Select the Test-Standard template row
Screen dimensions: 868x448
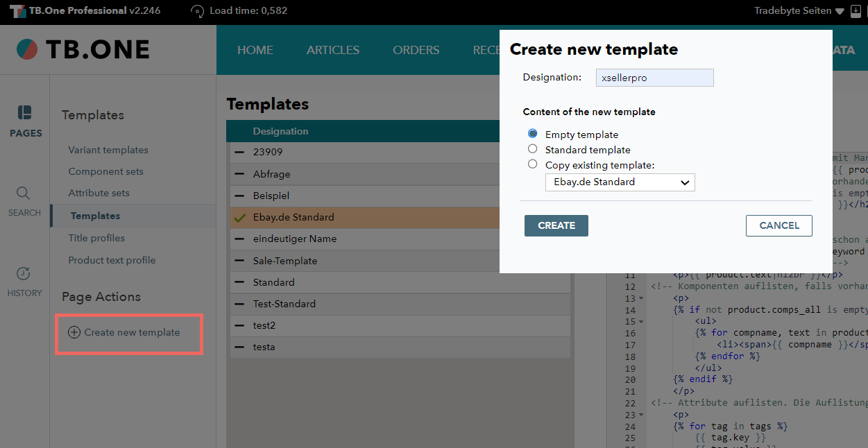click(x=400, y=304)
